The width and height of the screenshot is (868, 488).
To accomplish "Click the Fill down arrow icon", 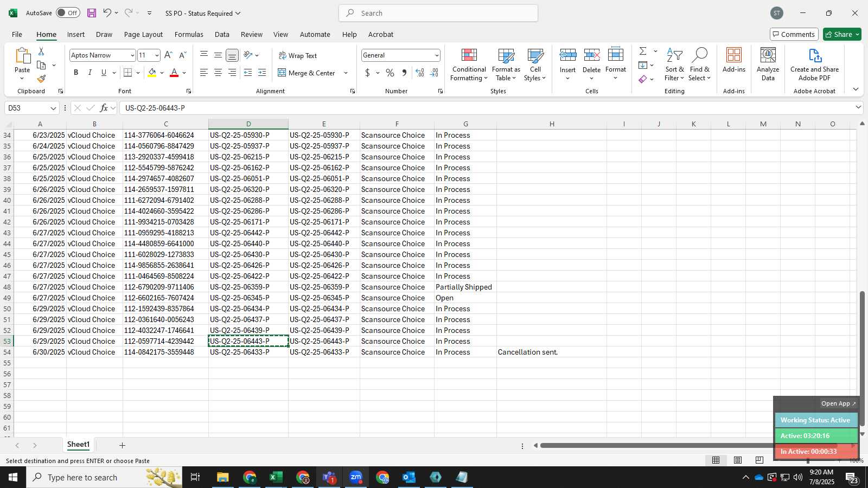I will tap(643, 65).
